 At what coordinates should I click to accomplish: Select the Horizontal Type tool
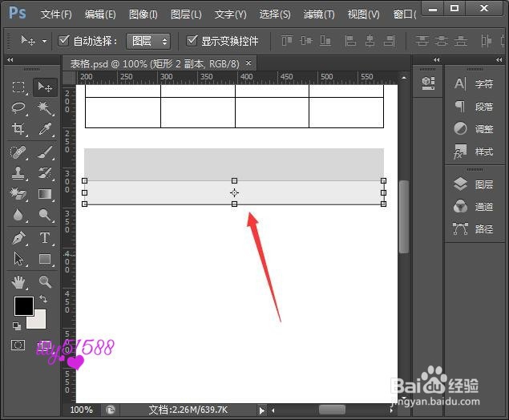coord(45,238)
